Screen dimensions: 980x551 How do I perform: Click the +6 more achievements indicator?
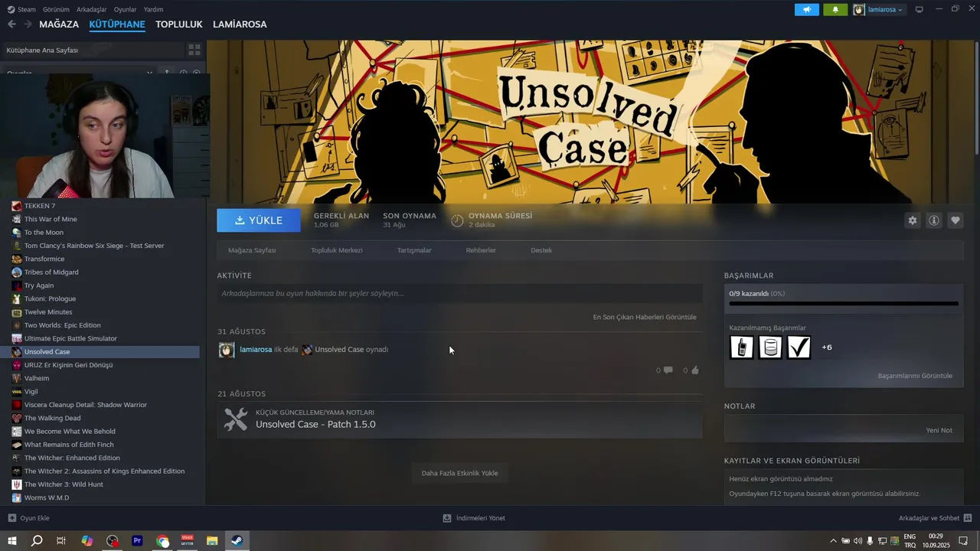click(827, 347)
